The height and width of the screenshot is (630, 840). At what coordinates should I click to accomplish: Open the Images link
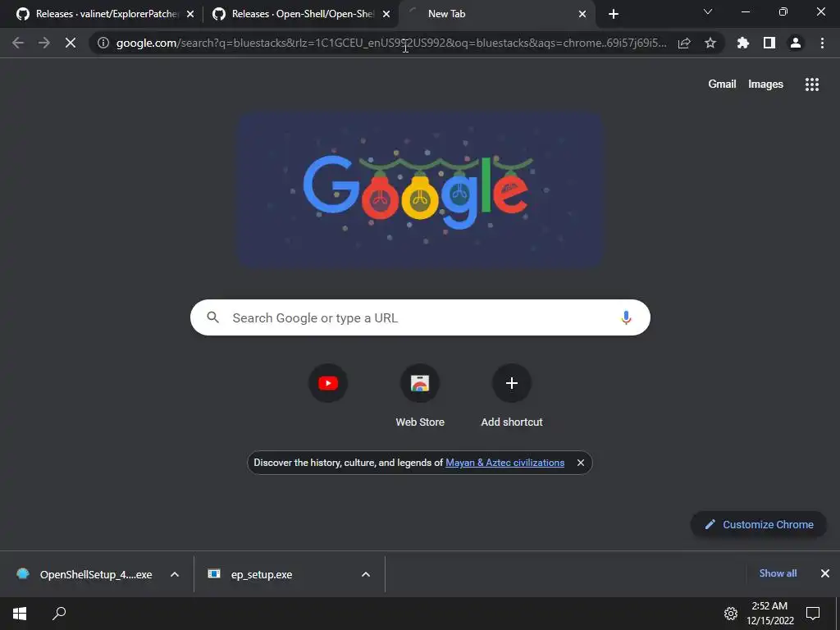765,84
